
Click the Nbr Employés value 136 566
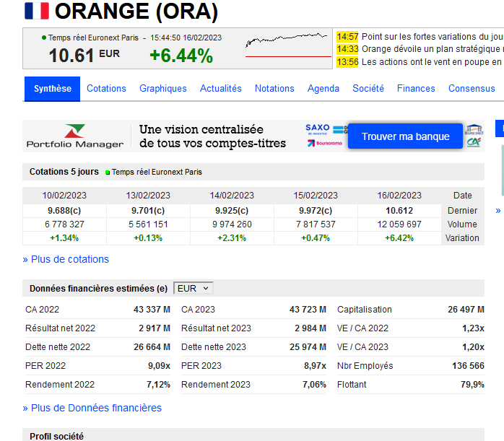(468, 366)
